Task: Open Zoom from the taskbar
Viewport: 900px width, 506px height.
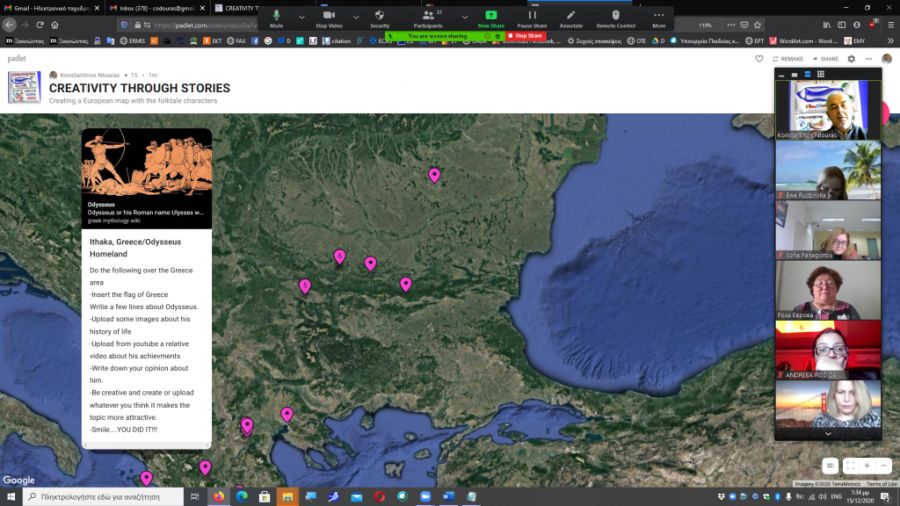Action: [425, 496]
